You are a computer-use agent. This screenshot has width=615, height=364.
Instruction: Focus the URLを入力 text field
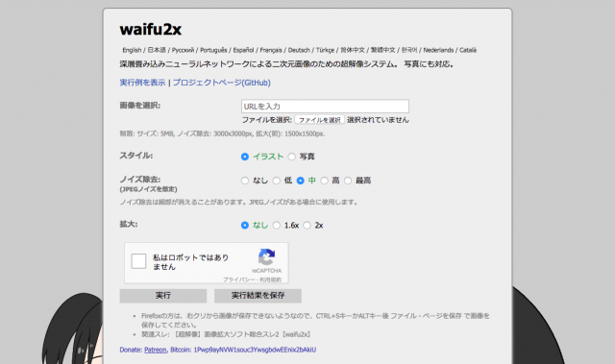tap(325, 107)
